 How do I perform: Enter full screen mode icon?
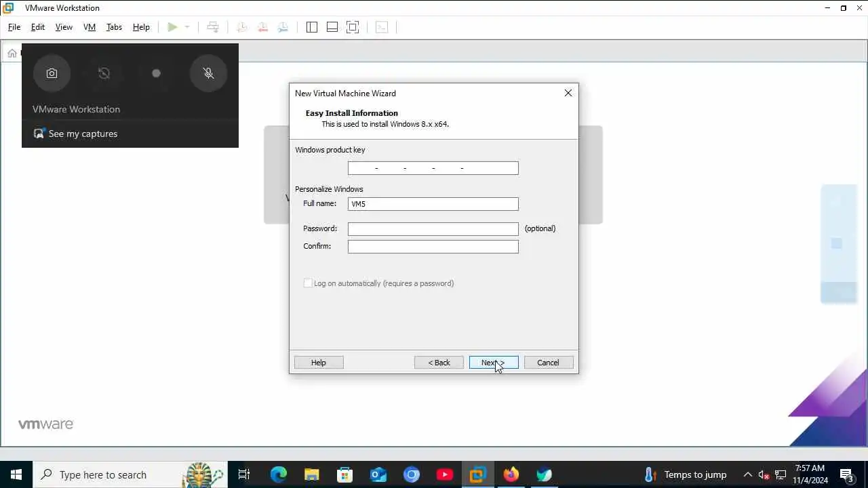(x=353, y=27)
